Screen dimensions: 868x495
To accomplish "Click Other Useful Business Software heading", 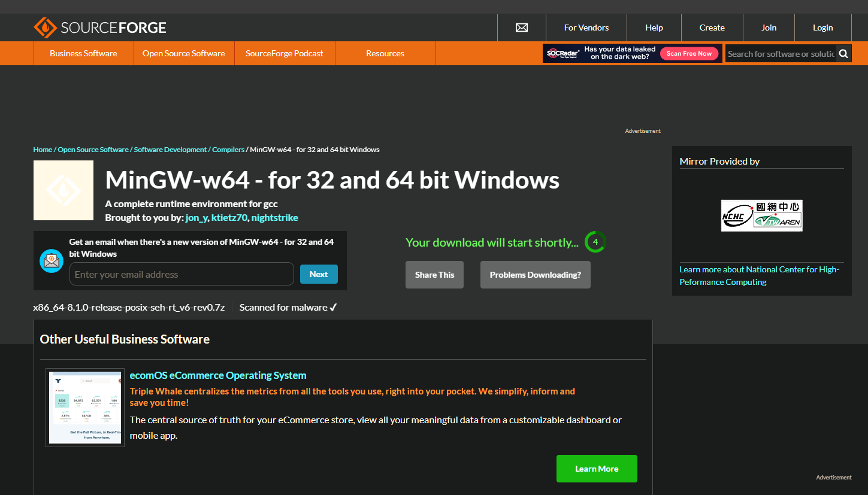I will [x=125, y=339].
